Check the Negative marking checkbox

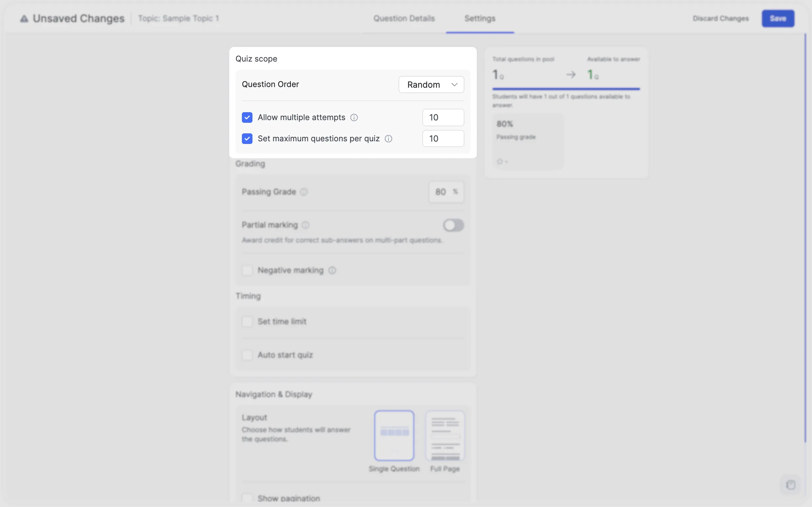click(247, 270)
